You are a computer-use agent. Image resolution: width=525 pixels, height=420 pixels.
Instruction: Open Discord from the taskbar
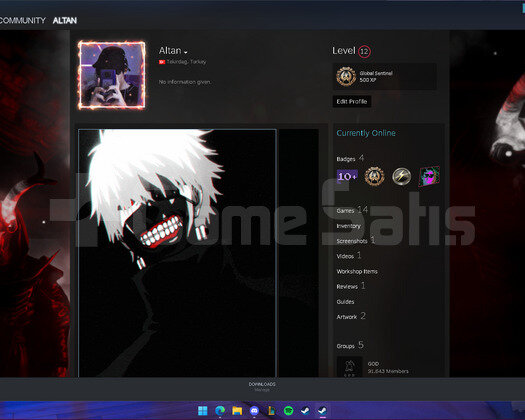(254, 410)
